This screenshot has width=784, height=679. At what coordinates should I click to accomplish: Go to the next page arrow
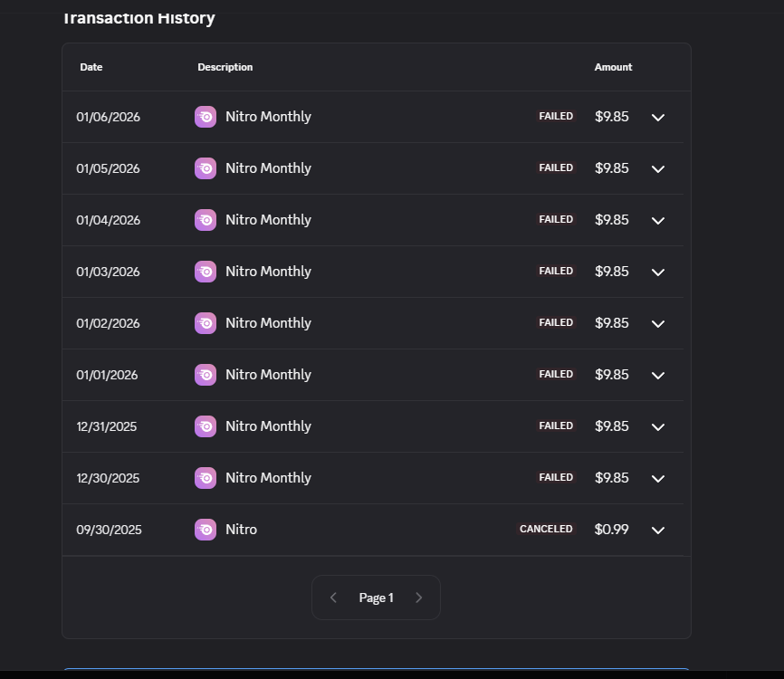pos(419,598)
